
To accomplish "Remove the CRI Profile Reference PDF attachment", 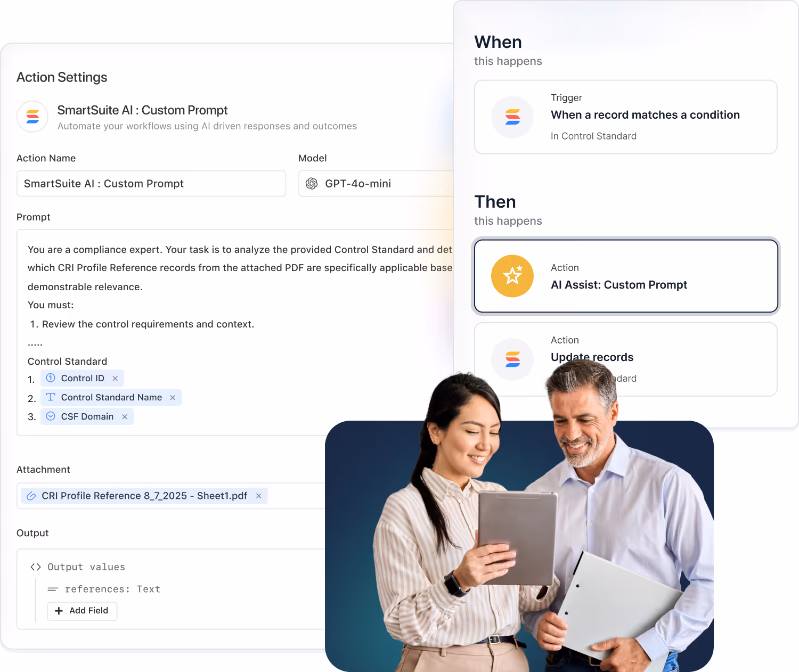I will coord(259,496).
